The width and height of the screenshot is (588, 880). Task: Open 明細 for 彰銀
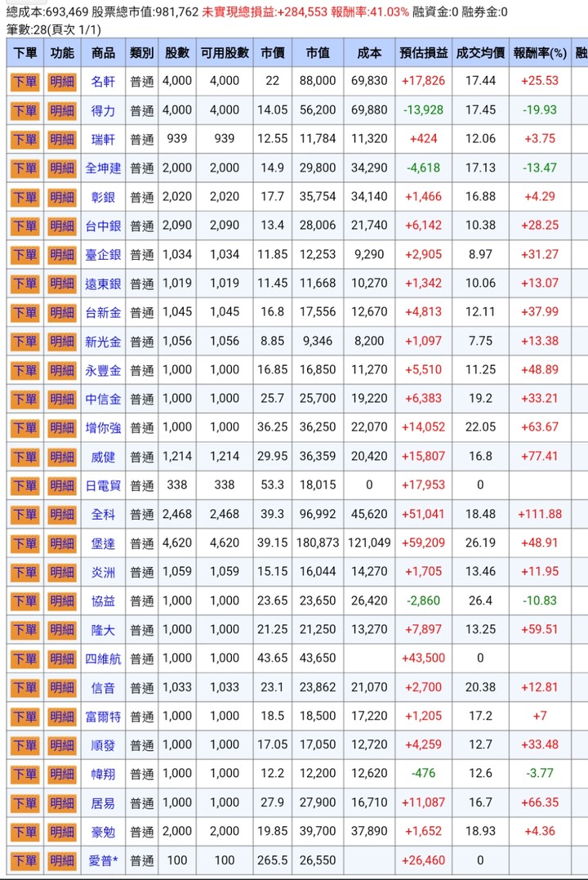(62, 197)
